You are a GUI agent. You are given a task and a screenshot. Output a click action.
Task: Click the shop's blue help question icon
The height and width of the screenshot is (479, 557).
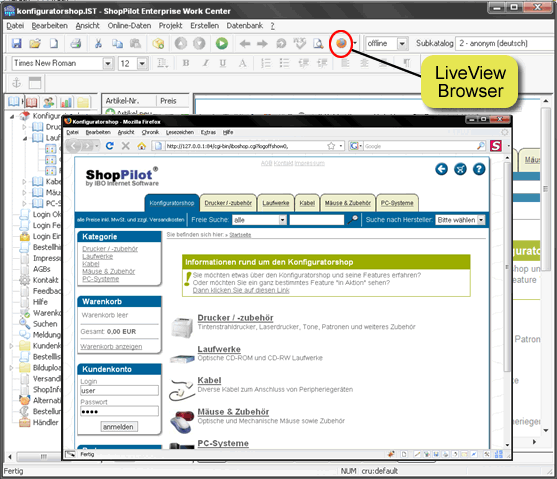pyautogui.click(x=479, y=169)
